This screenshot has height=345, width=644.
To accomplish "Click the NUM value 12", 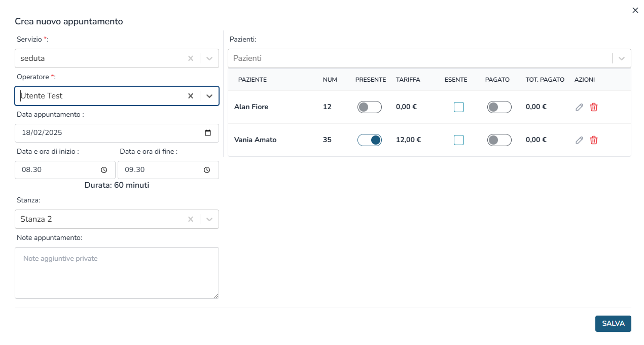I will pos(327,107).
